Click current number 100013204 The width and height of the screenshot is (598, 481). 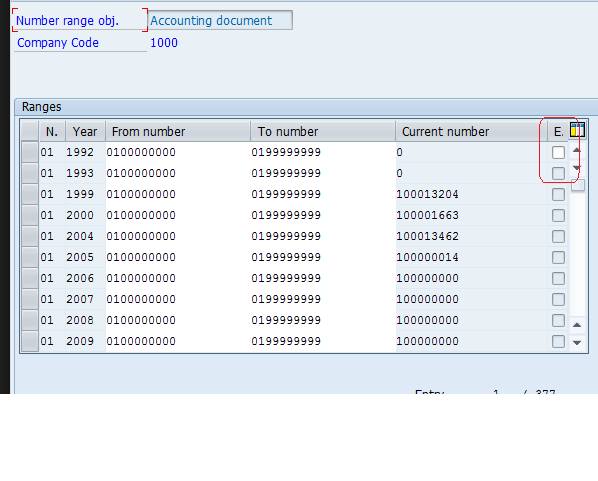click(427, 194)
